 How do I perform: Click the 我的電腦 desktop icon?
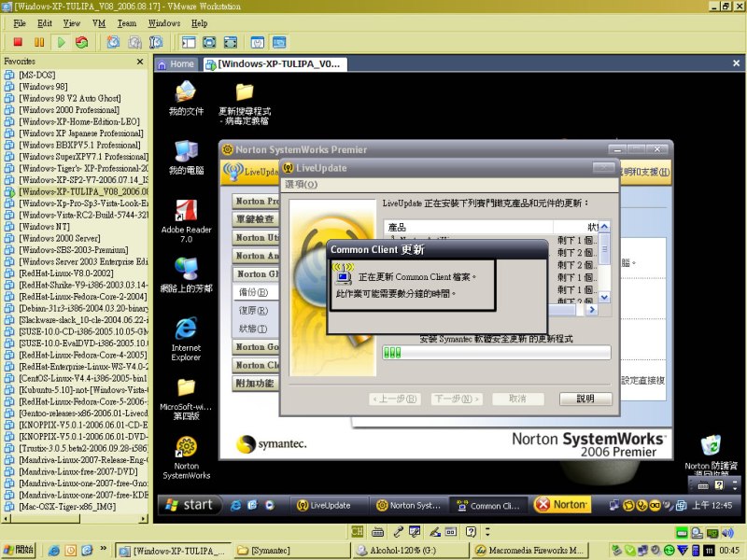[186, 158]
